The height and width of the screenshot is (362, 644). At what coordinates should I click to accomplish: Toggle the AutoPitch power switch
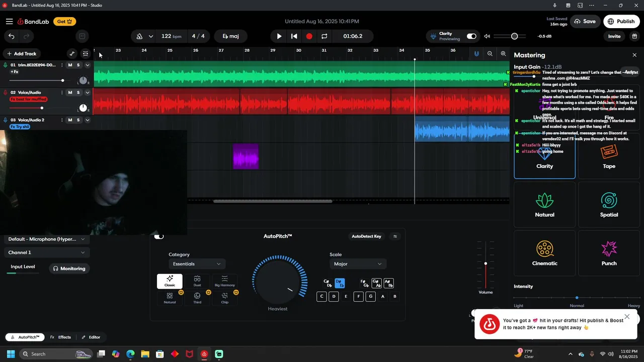click(159, 236)
